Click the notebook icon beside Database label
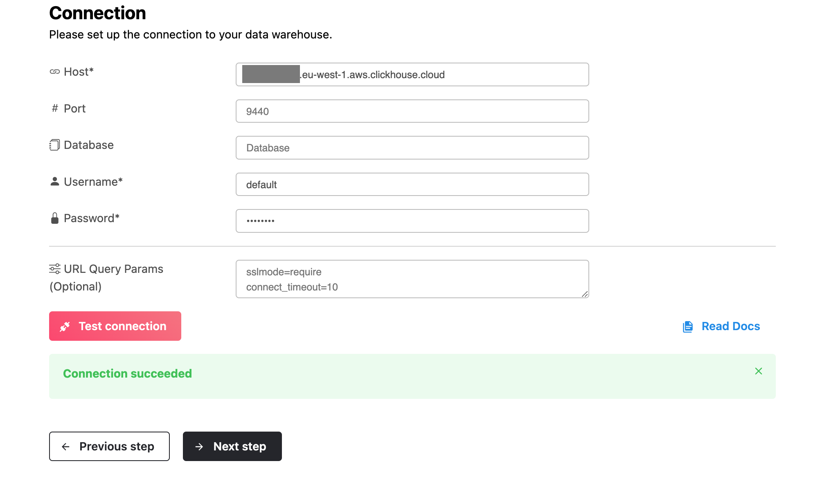820x504 pixels. [54, 145]
